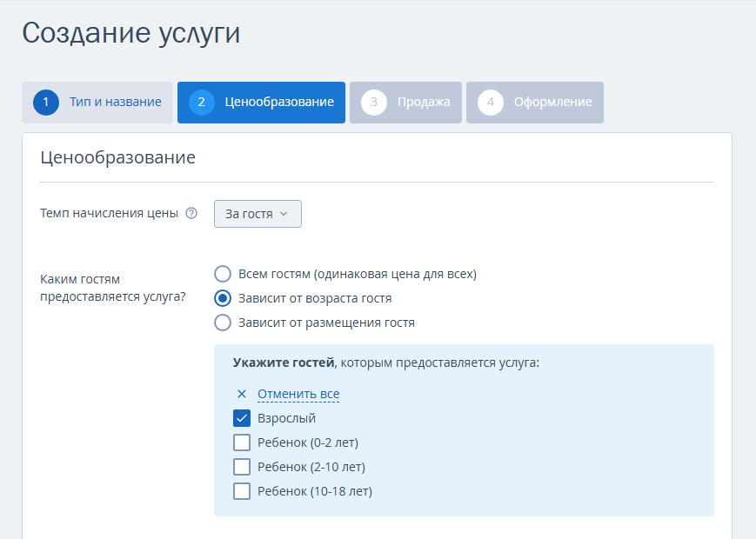Open the Продажа step tab
Image resolution: width=756 pixels, height=539 pixels.
(405, 102)
